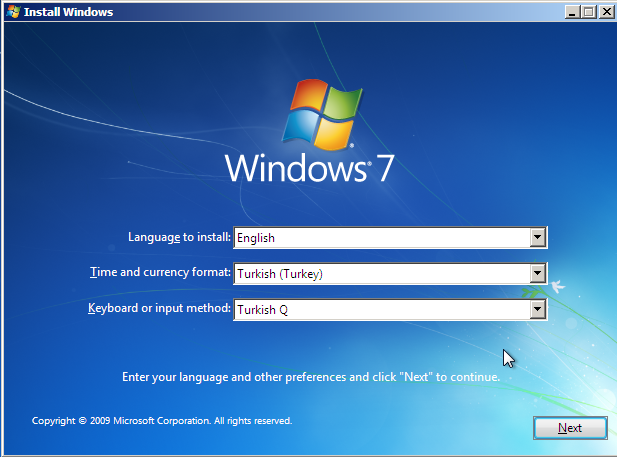Click the 'Install Windows' title text

68,12
